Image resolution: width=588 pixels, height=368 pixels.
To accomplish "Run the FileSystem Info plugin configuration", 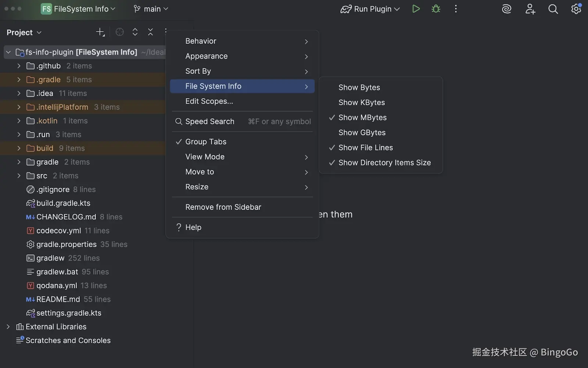I will click(416, 9).
